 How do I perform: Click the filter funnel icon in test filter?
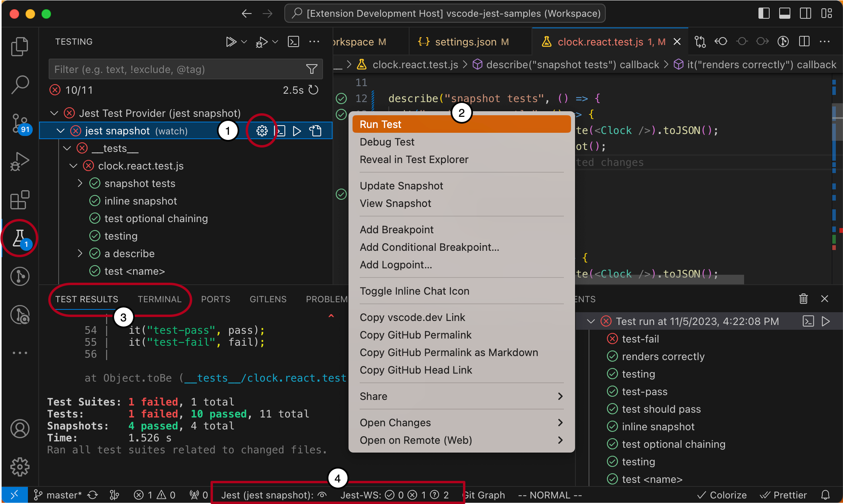tap(311, 69)
